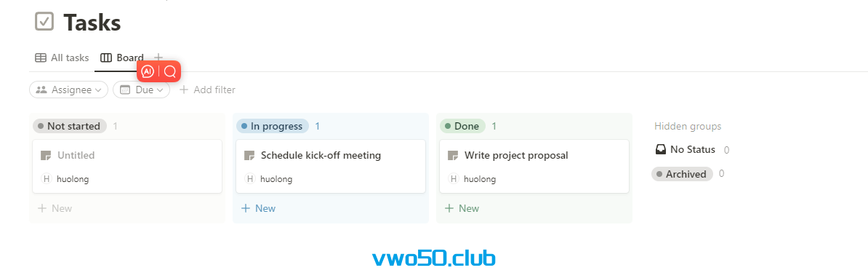Open the Assignee filter dropdown
Viewport: 868px width, 273px height.
(x=68, y=90)
